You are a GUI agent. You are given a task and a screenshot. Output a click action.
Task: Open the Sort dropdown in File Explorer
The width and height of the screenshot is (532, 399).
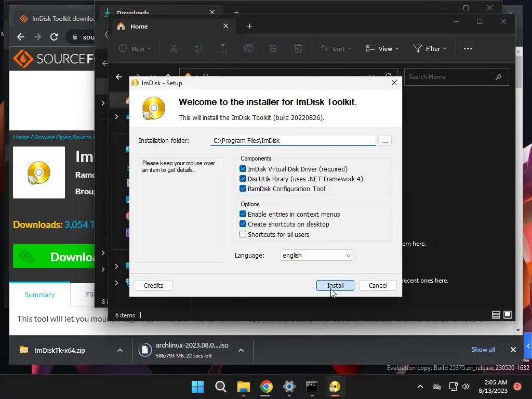coord(336,48)
